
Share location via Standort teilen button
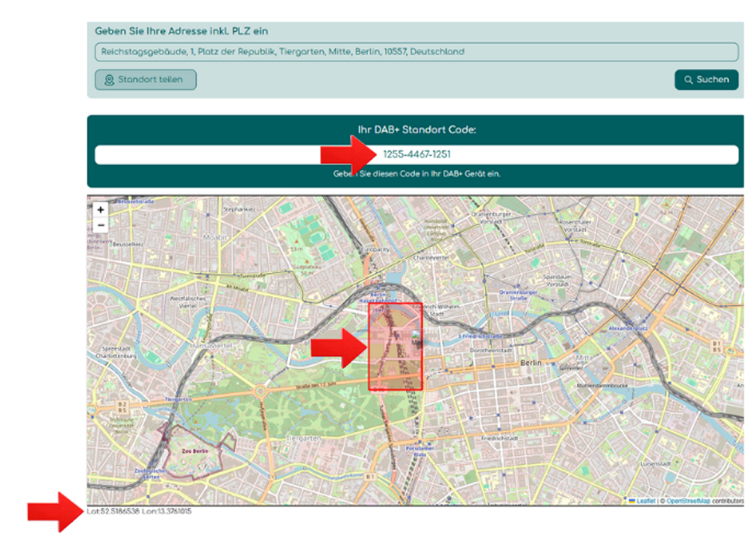click(146, 80)
